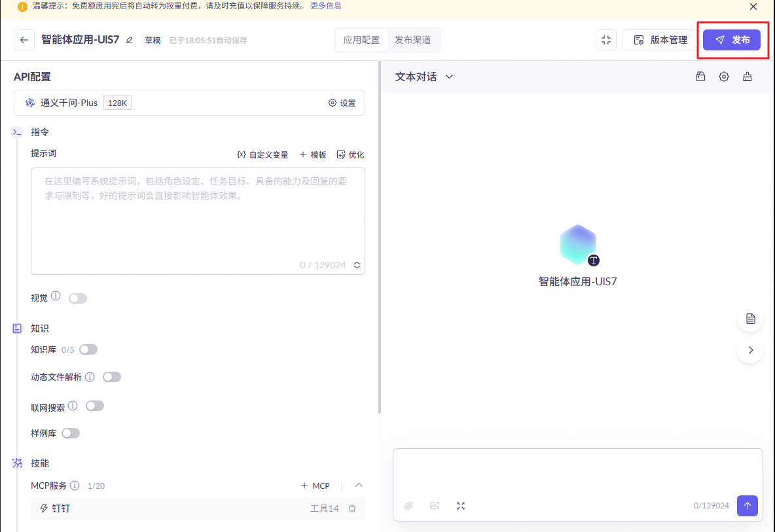
Task: Show info for MCP服务
Action: point(75,486)
